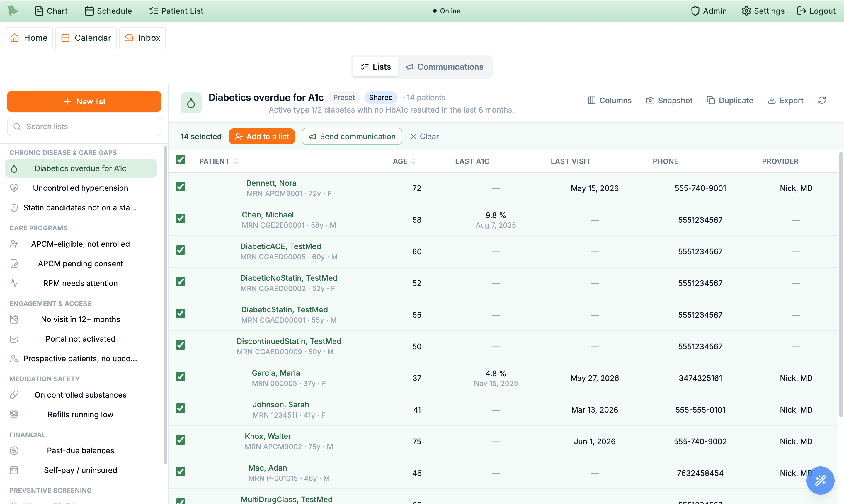Select the Lists tab

coord(376,67)
